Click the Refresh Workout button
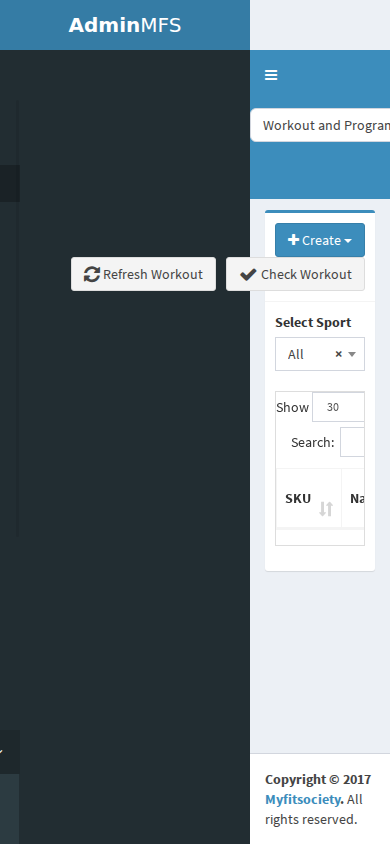 (x=144, y=275)
